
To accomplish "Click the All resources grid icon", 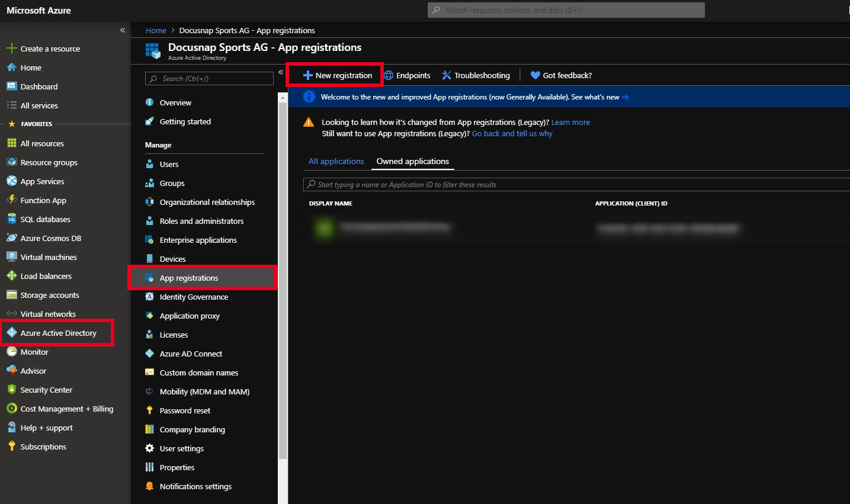I will 11,143.
